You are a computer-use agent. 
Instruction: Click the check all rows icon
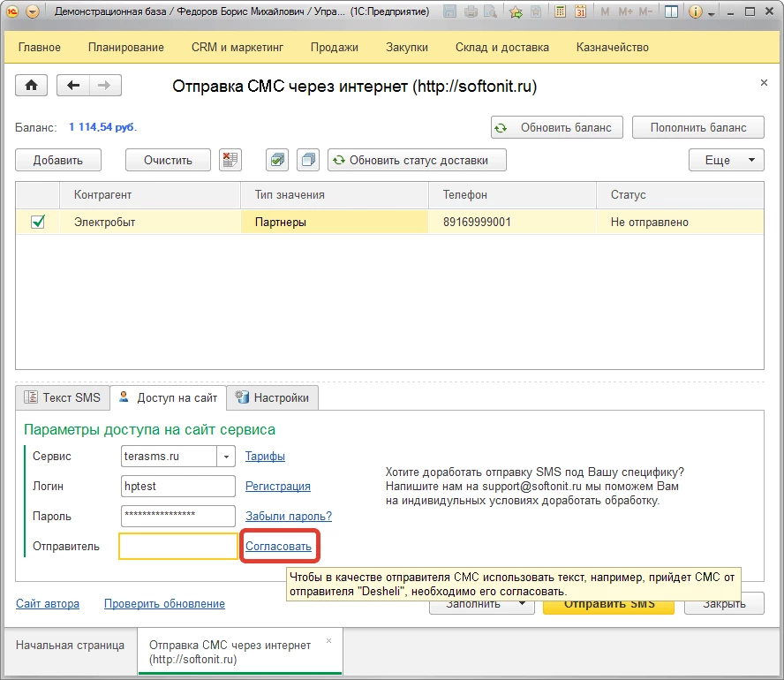278,160
